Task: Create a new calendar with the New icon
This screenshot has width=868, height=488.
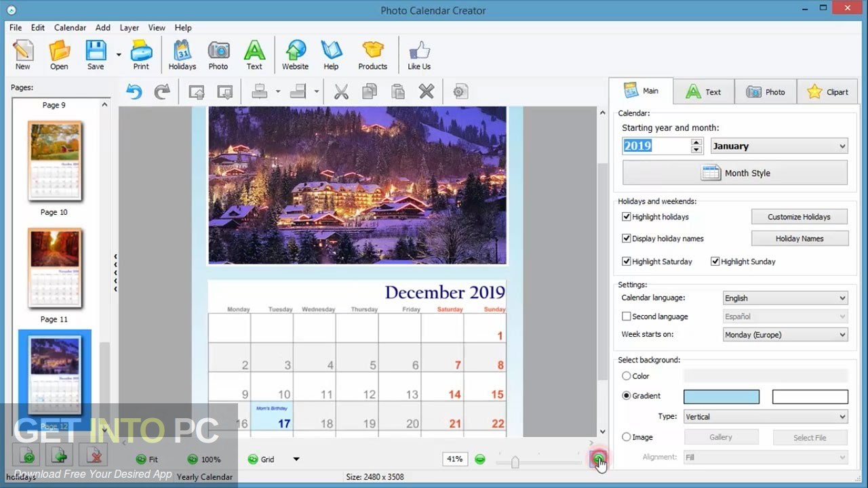Action: (x=22, y=55)
